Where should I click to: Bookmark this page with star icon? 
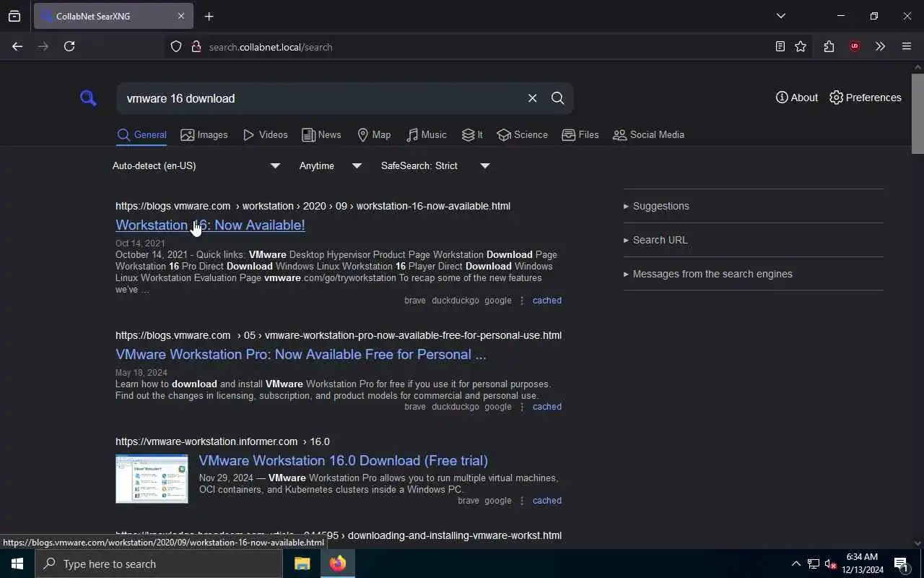(801, 46)
